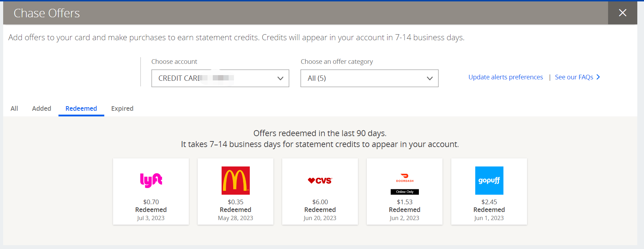Viewport: 644px width, 249px height.
Task: Expand the offer category dropdown
Action: (369, 78)
